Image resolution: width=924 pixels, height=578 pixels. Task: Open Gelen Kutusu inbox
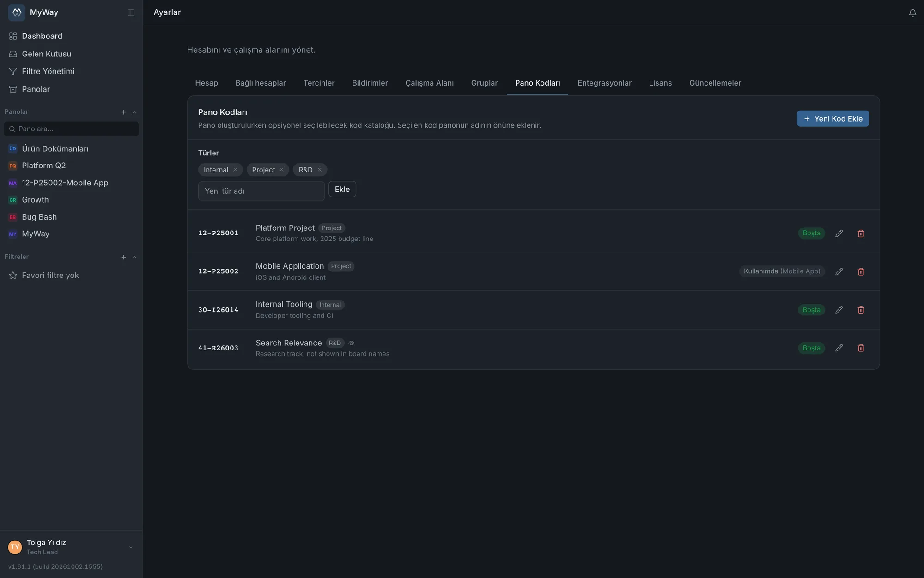pyautogui.click(x=71, y=54)
